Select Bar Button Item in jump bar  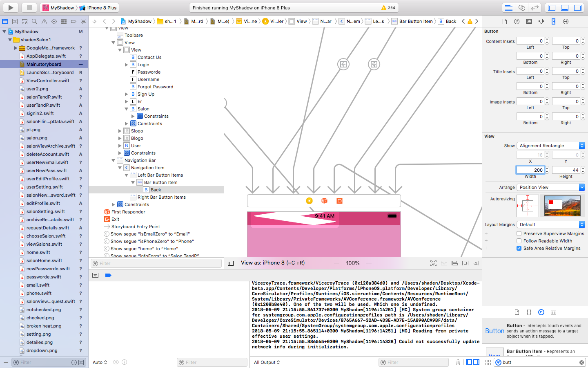click(x=412, y=21)
